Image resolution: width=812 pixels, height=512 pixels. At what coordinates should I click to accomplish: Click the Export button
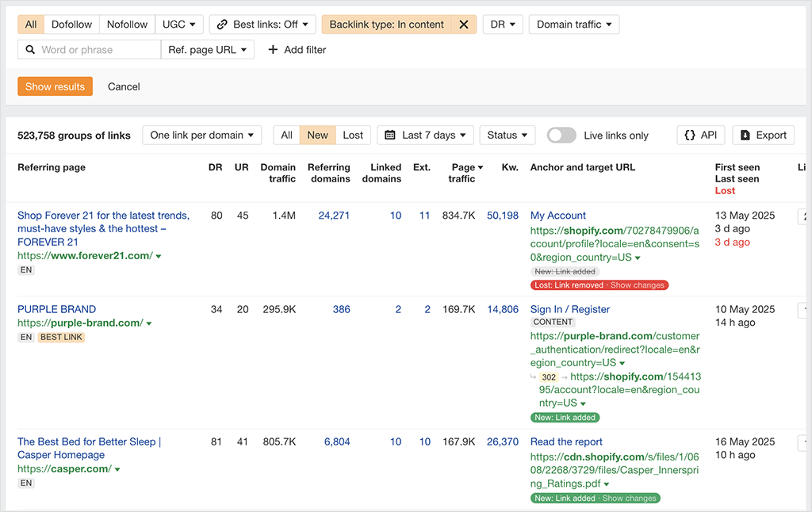(x=763, y=135)
